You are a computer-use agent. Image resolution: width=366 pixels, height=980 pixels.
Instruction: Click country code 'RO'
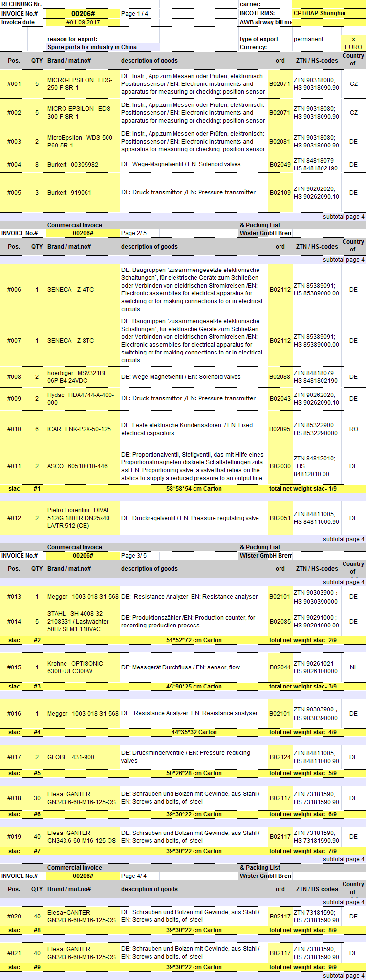coord(353,429)
